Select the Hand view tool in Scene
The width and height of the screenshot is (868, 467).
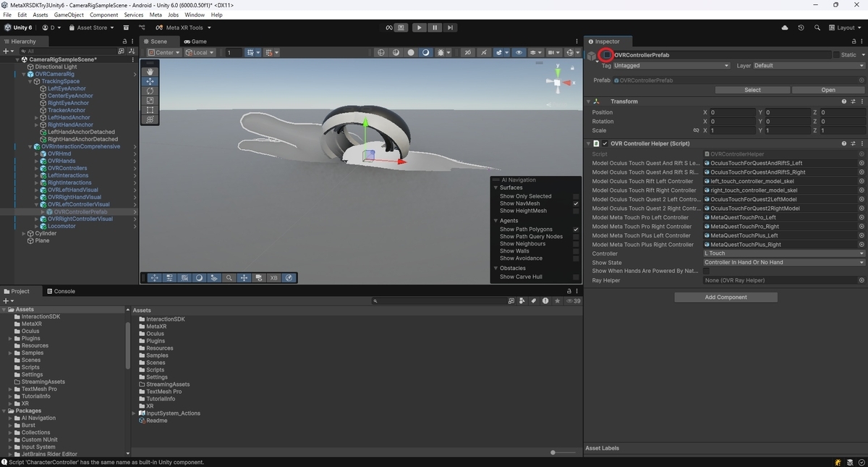coord(150,72)
